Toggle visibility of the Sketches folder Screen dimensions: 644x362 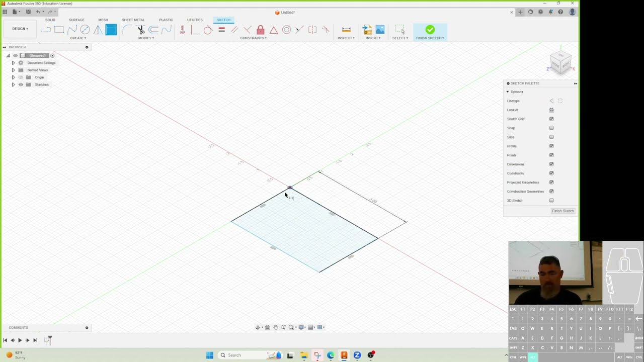click(x=21, y=84)
